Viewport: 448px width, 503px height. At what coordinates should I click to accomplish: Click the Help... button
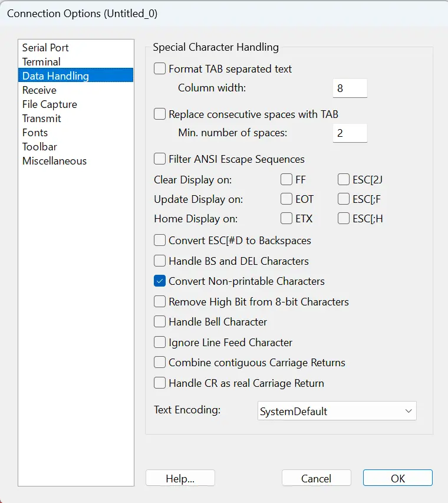click(180, 478)
